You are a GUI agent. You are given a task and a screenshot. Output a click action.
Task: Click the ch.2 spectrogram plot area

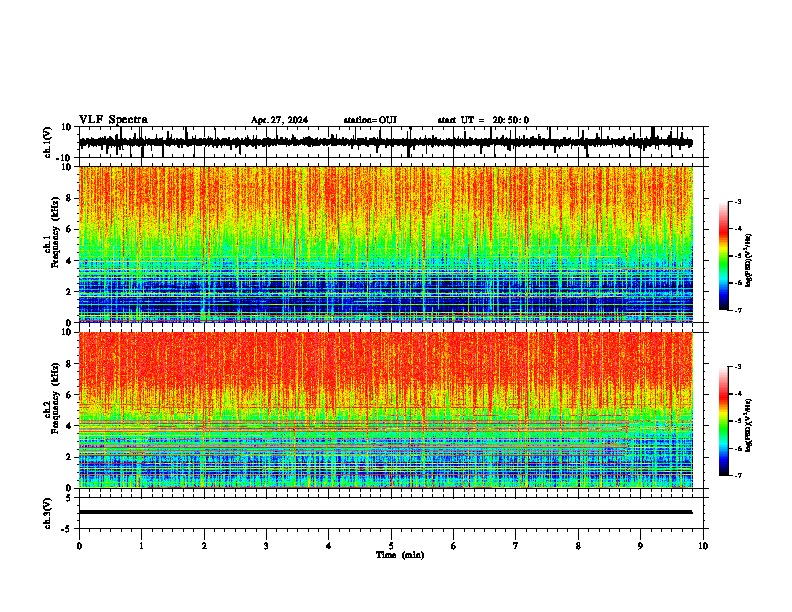386,410
